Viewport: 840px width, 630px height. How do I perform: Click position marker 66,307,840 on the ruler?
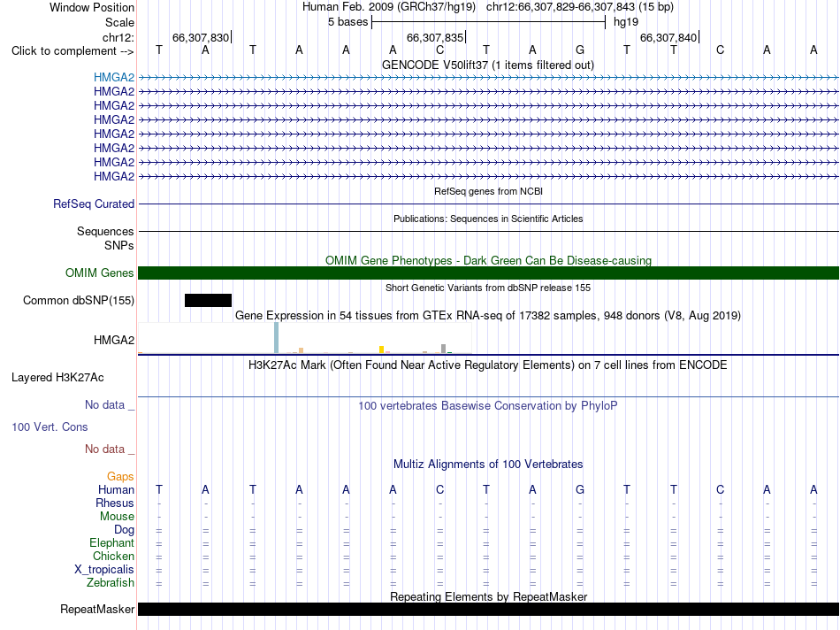point(668,37)
